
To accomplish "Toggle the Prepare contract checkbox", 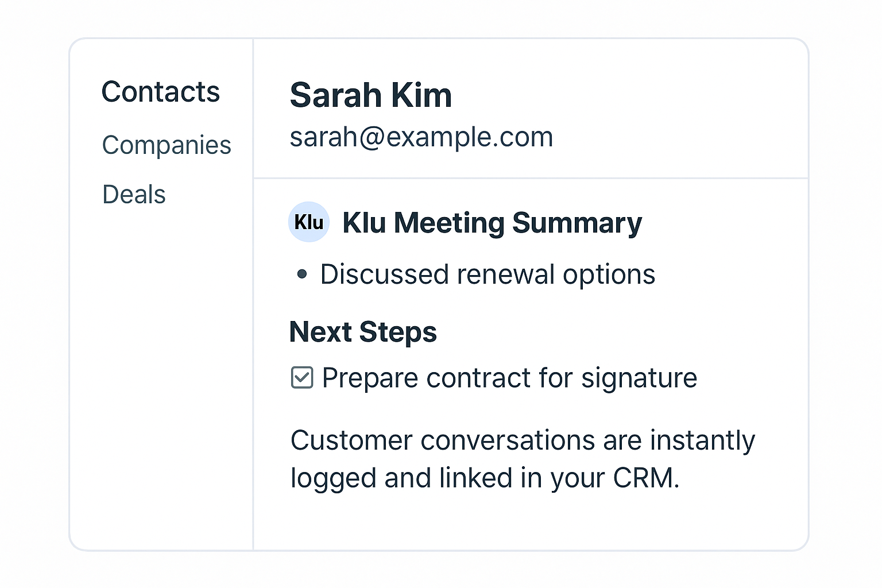I will [302, 378].
